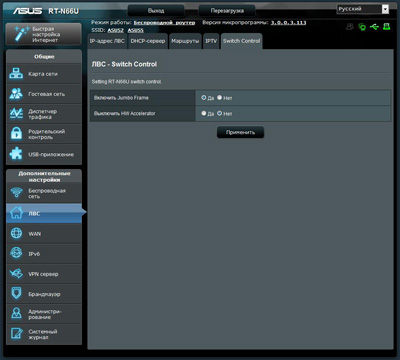The image size is (400, 360).
Task: Open Quick Internet Setup wizard button
Action: pos(44,34)
